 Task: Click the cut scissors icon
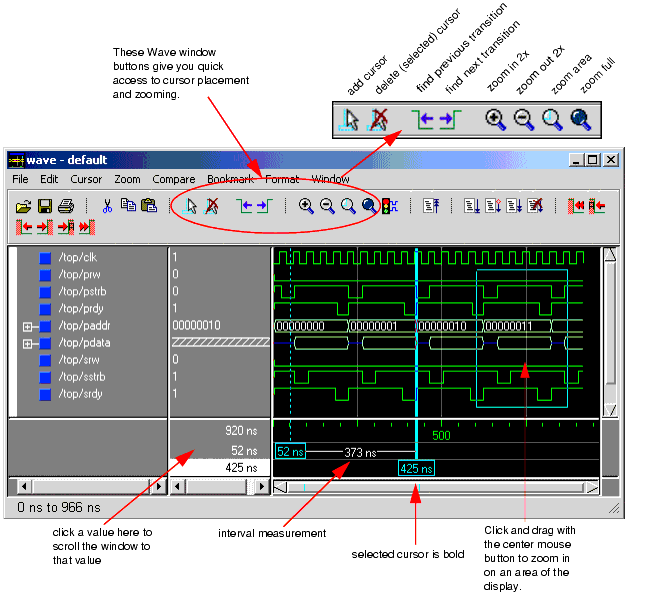pyautogui.click(x=107, y=206)
